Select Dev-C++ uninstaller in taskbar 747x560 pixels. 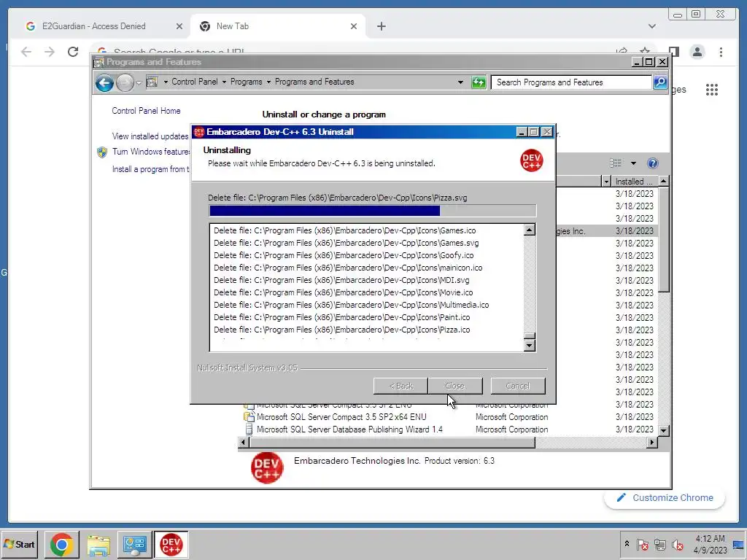pyautogui.click(x=171, y=544)
